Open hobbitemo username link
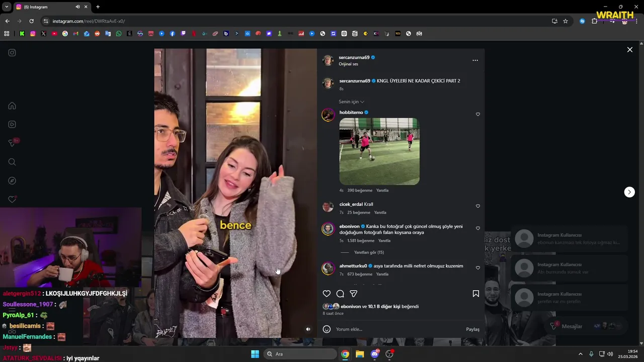Screen dimensions: 644x362 (x=351, y=113)
